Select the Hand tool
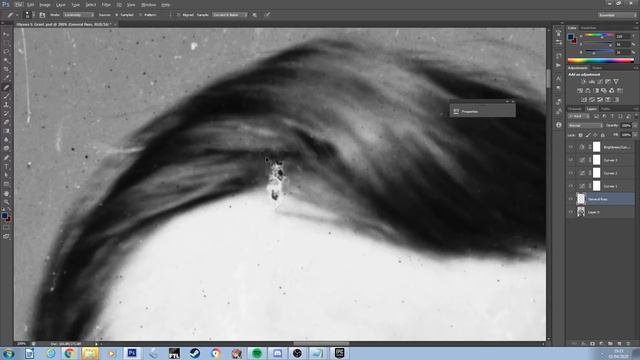The height and width of the screenshot is (360, 640). (7, 193)
